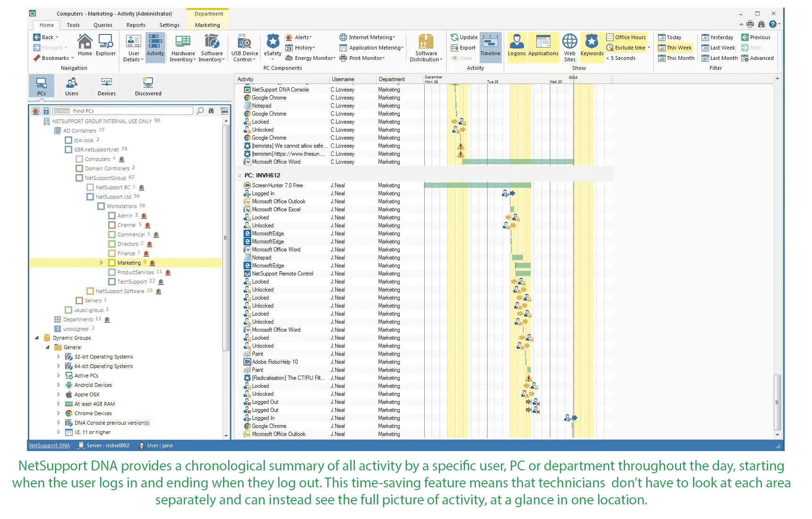Filter activity to Today
Image resolution: width=812 pixels, height=519 pixels.
(670, 37)
